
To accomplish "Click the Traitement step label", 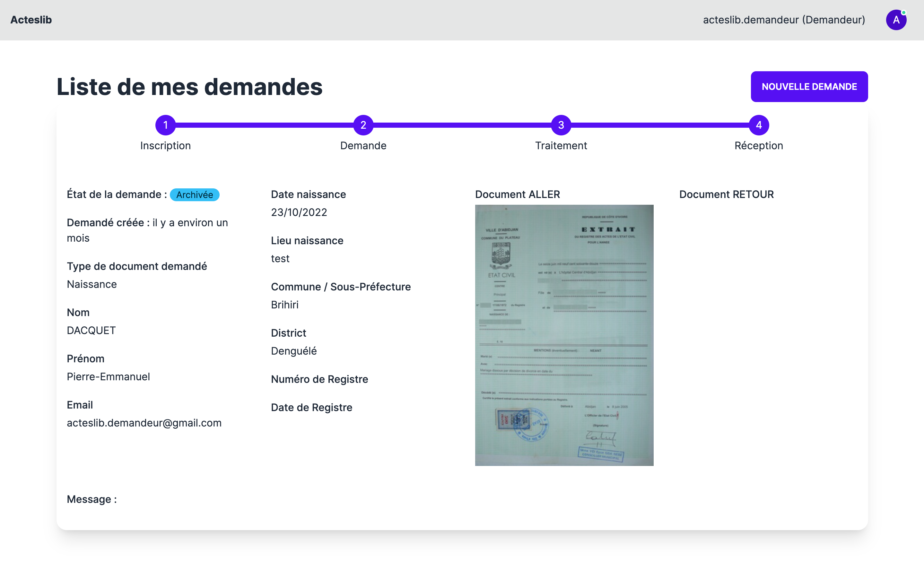I will [x=561, y=146].
